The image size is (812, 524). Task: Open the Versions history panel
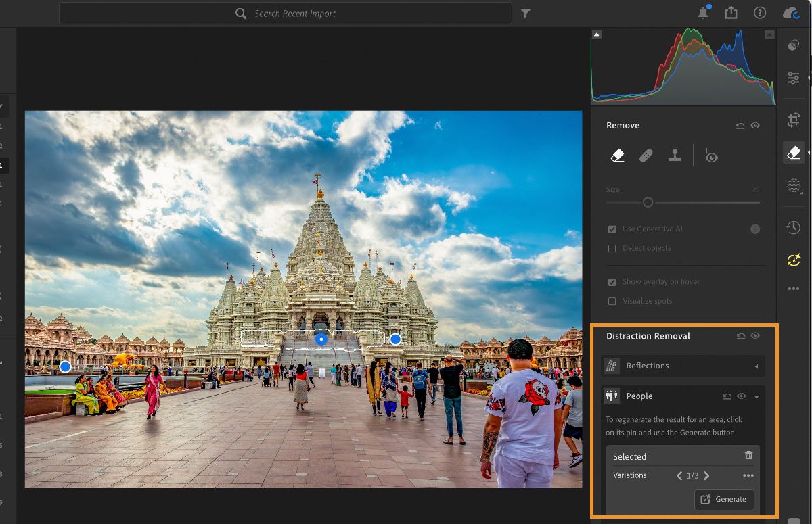(x=793, y=227)
